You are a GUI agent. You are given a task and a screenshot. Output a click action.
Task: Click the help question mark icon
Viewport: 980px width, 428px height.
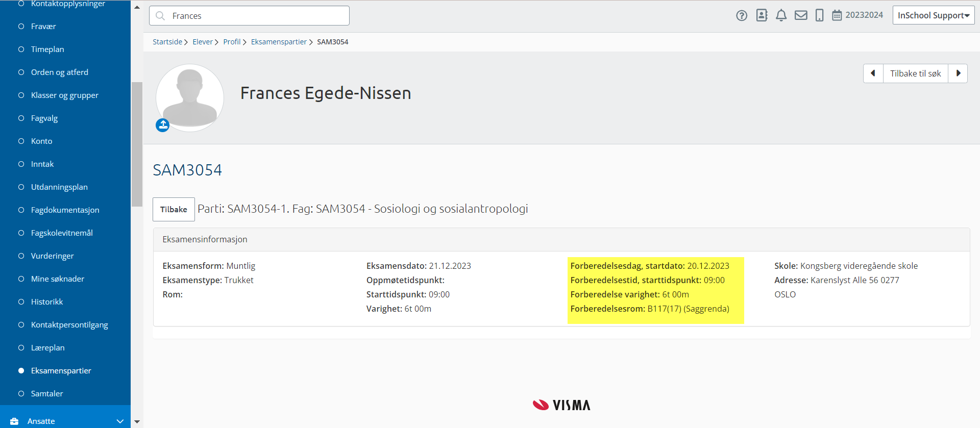741,16
